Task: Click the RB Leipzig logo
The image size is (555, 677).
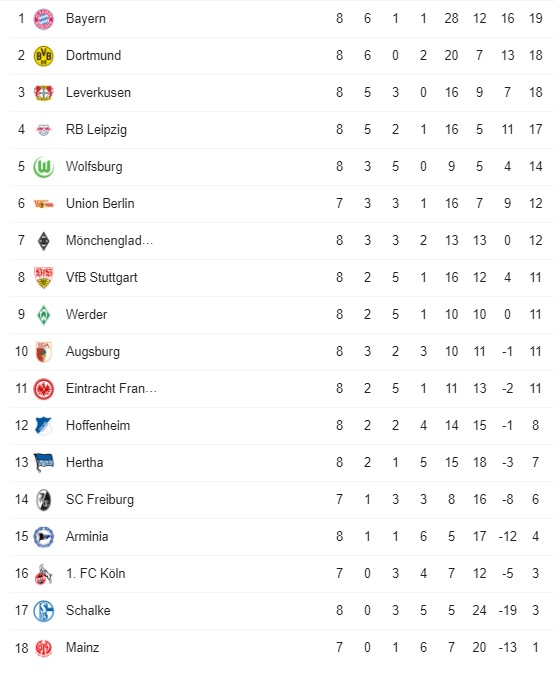Action: (44, 130)
